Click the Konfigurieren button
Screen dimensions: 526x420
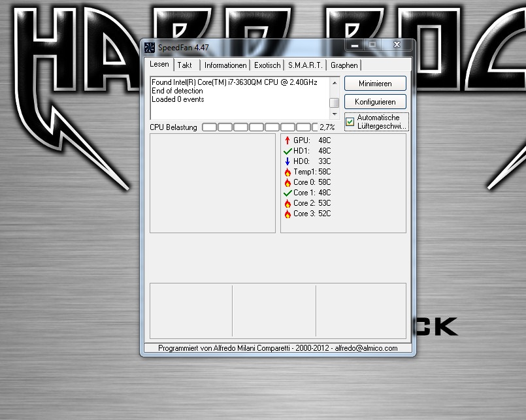click(375, 102)
